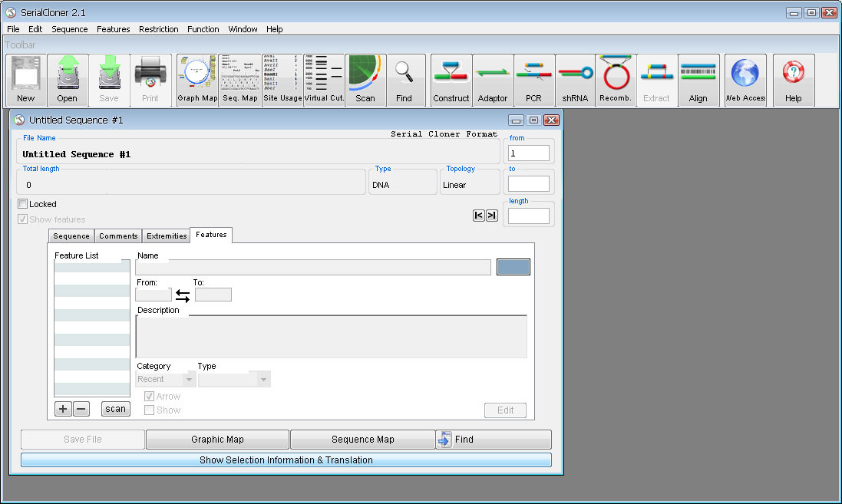842x504 pixels.
Task: Open the File menu
Action: click(x=13, y=29)
